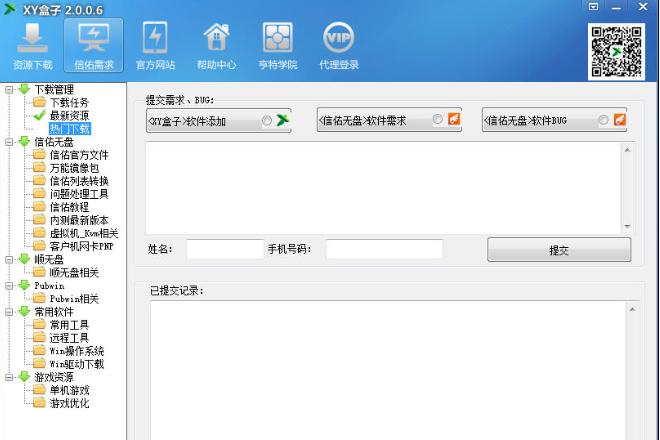Image resolution: width=660 pixels, height=440 pixels.
Task: Collapse the 信佑无盘 tree node
Action: 10,142
